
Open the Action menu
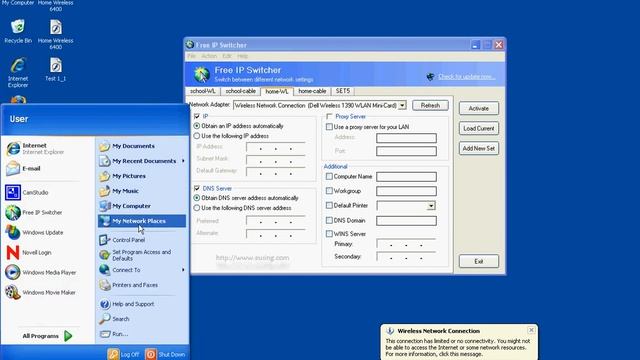[209, 56]
